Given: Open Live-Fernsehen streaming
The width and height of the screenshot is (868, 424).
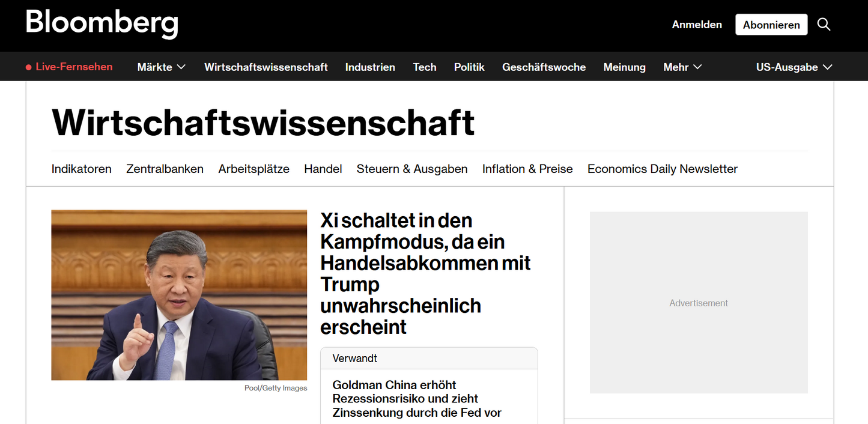Looking at the screenshot, I should click(74, 67).
